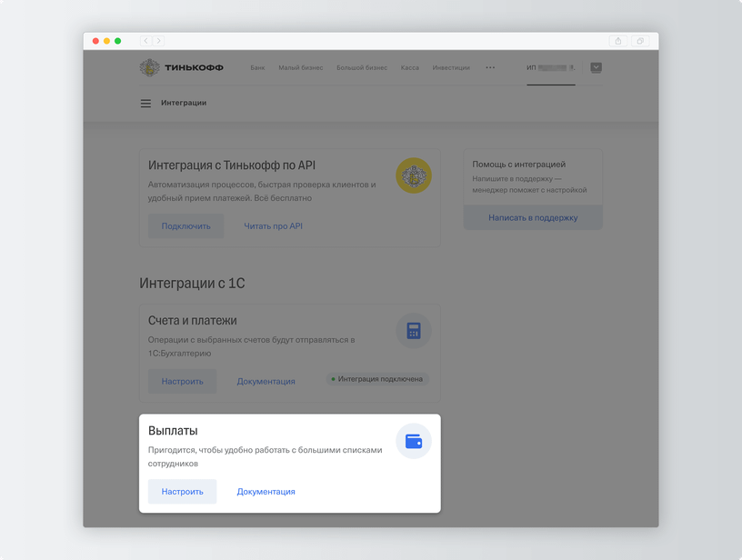742x560 pixels.
Task: Click the Интеграции с 1С section heading
Action: [192, 283]
